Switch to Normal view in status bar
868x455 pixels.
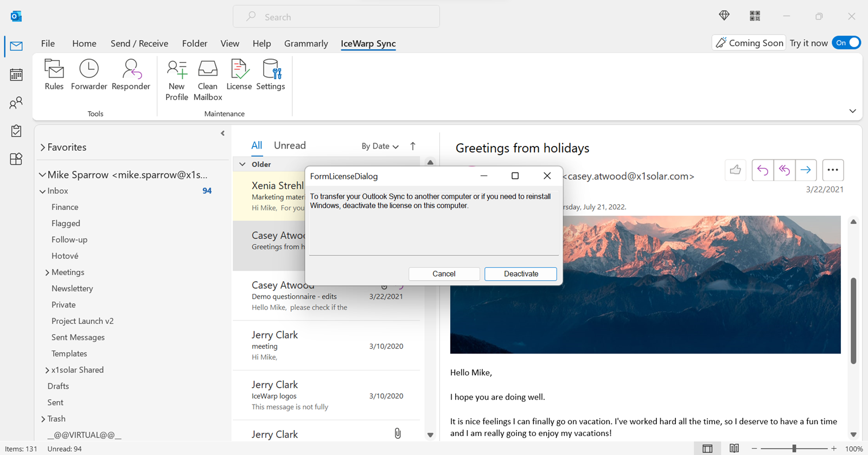[x=707, y=448]
